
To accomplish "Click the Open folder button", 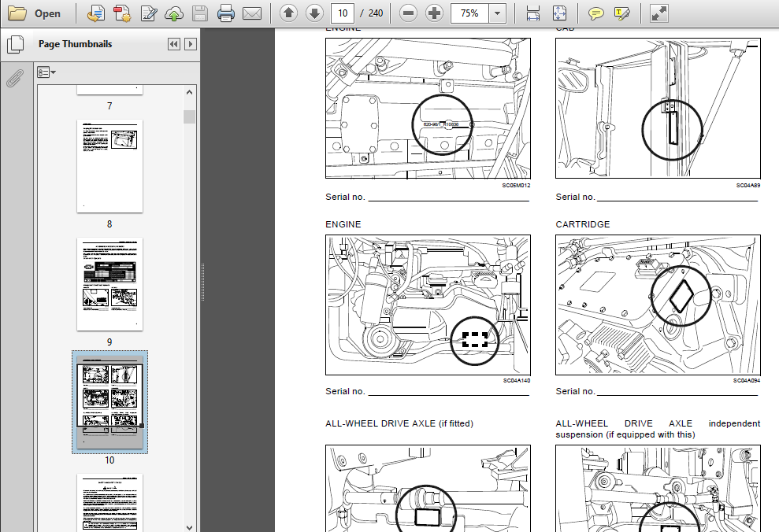I will tap(35, 13).
